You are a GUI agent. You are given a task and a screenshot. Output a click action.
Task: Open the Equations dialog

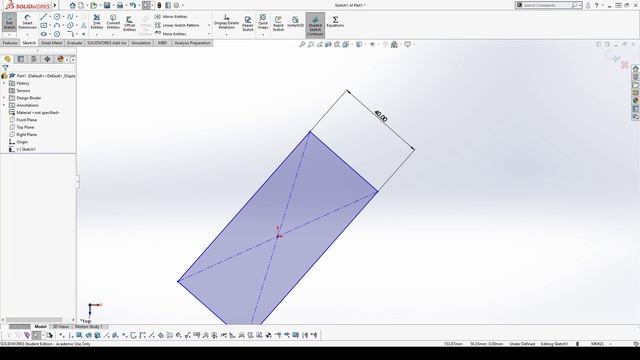pyautogui.click(x=335, y=22)
